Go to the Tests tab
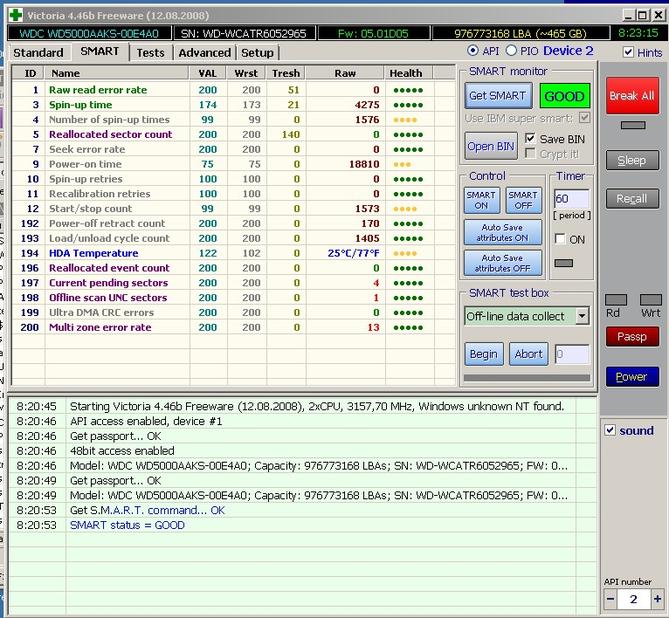The width and height of the screenshot is (669, 618). coord(151,52)
